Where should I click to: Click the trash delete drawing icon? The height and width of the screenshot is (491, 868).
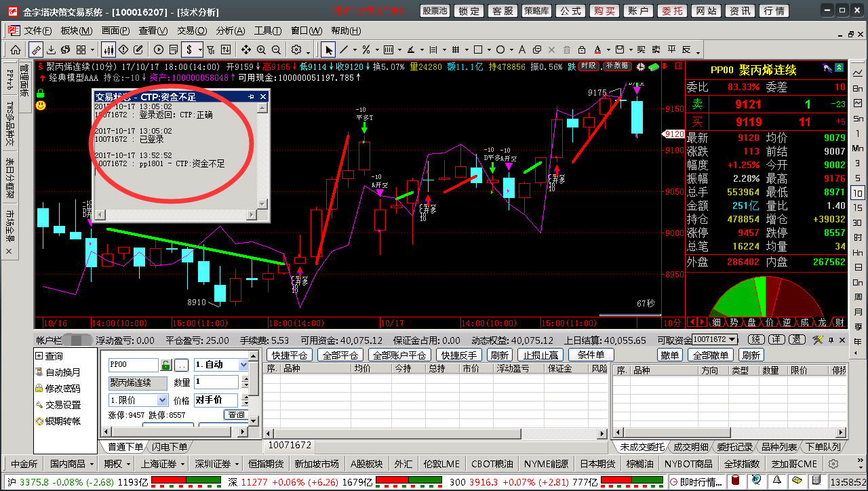point(568,50)
